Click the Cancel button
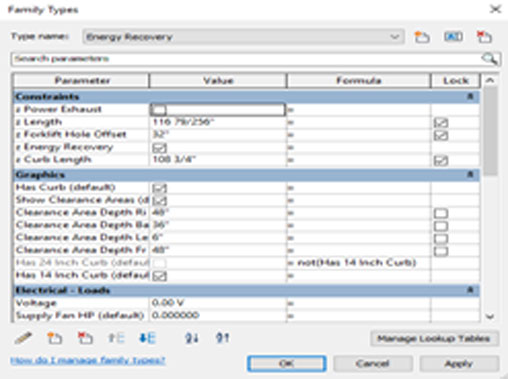The image size is (508, 379). coord(372,363)
